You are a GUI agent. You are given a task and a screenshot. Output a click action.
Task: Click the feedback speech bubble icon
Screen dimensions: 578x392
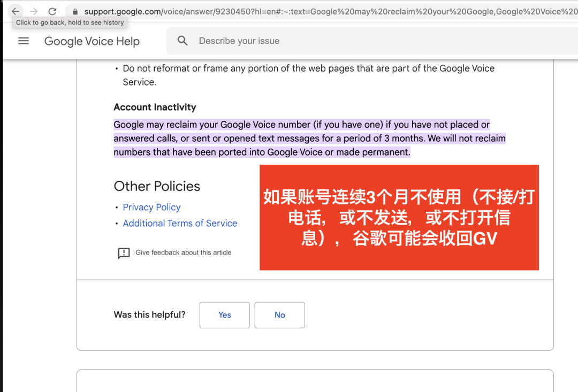(124, 253)
